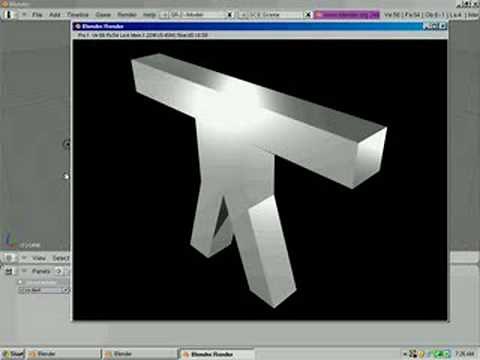Switch to first Blender taskbar button
Viewport: 480px width, 360px height.
point(63,354)
